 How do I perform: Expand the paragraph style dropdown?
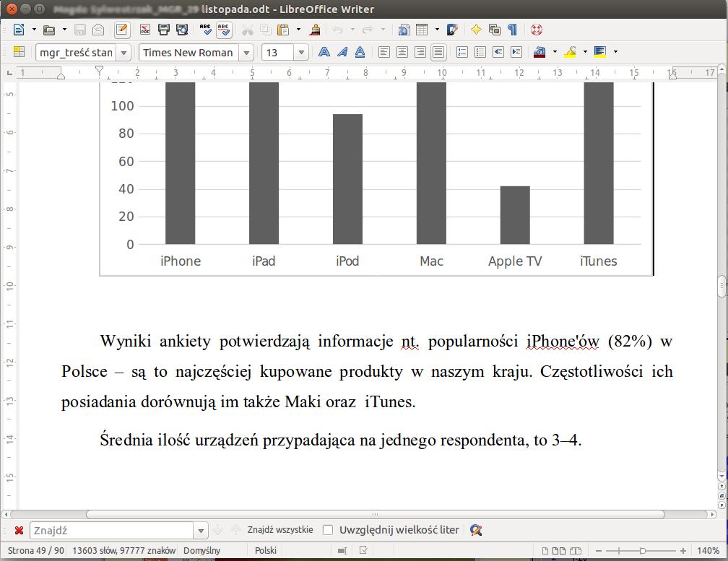pos(124,53)
